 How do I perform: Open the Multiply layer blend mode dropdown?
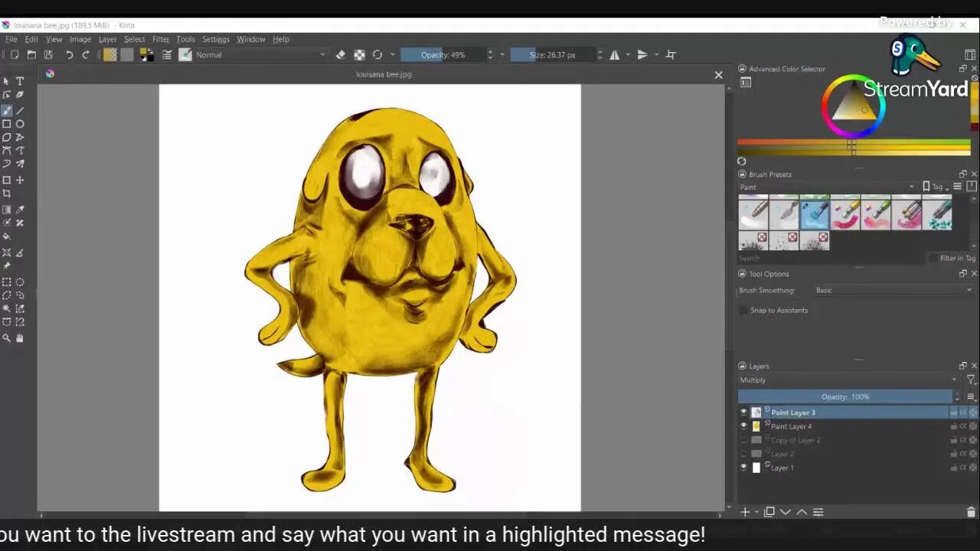(x=848, y=380)
